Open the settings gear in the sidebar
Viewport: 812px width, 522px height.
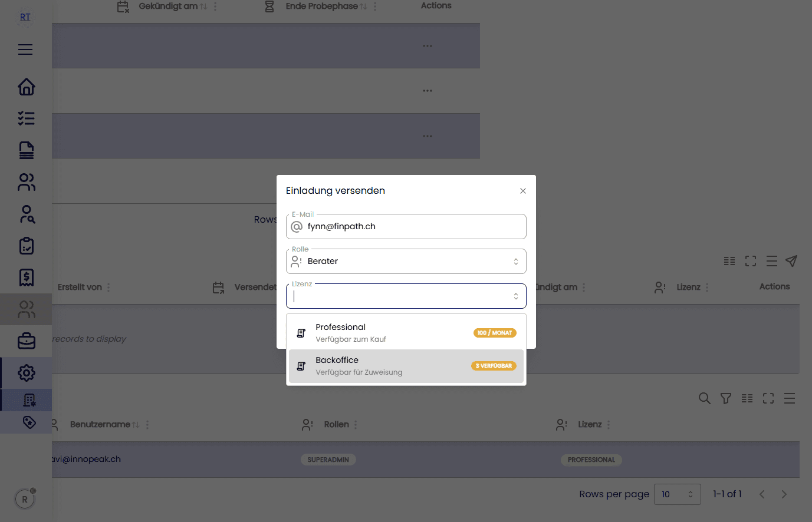[26, 373]
